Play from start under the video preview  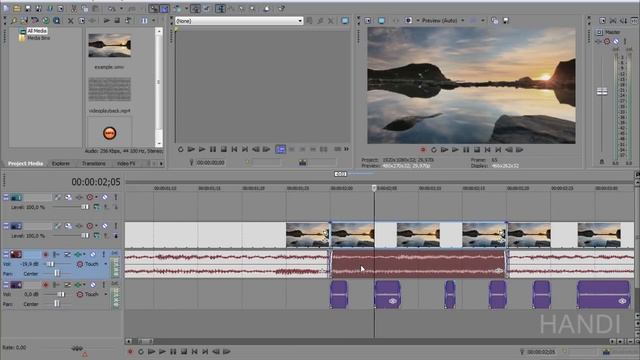coord(444,150)
